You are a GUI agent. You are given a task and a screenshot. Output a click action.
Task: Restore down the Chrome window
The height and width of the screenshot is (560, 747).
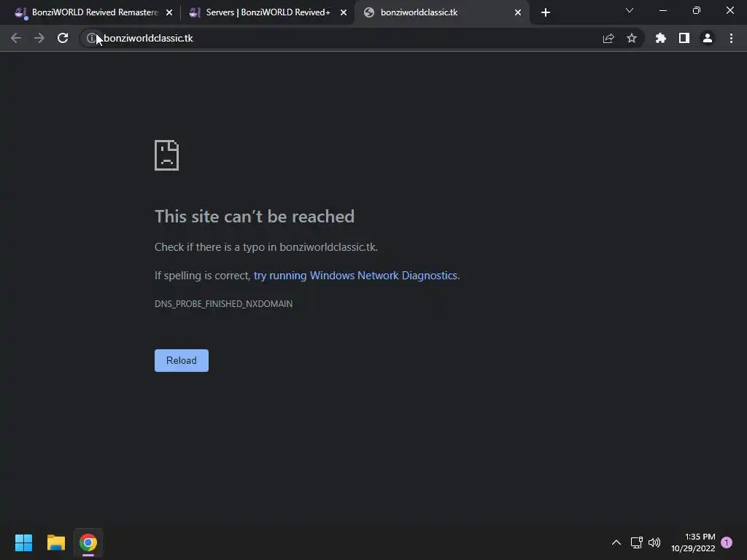(697, 10)
